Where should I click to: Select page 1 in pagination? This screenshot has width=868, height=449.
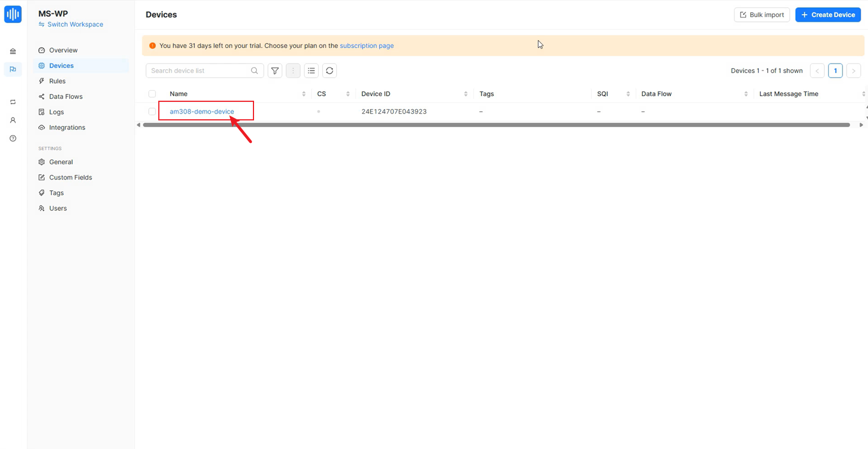[x=835, y=70]
